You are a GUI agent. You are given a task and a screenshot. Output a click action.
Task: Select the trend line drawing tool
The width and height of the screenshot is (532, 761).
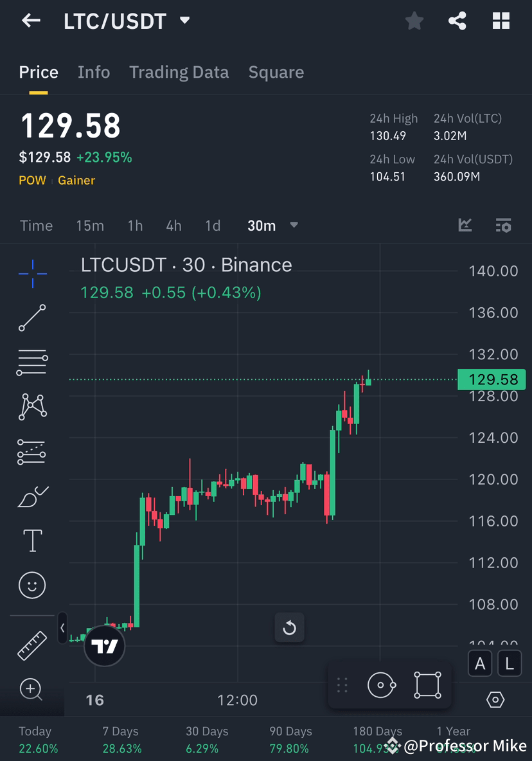click(32, 318)
